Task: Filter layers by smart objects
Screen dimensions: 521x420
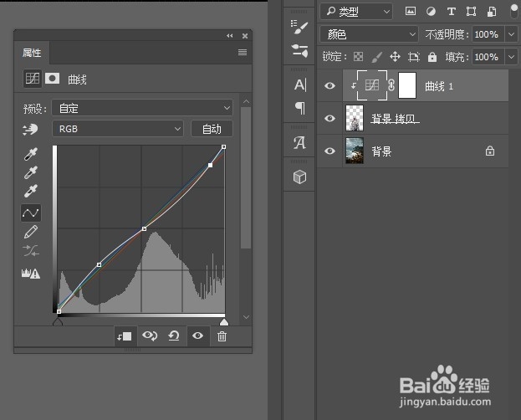Action: click(x=492, y=12)
